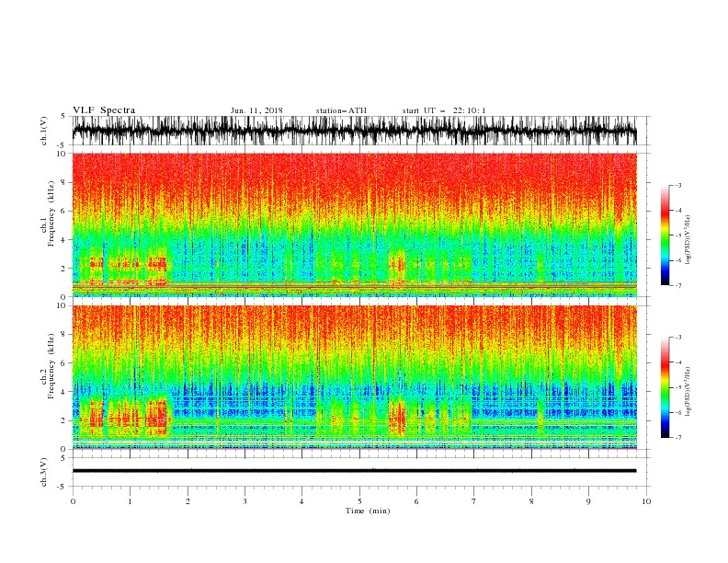Click time-axis tick label "10"

click(646, 501)
